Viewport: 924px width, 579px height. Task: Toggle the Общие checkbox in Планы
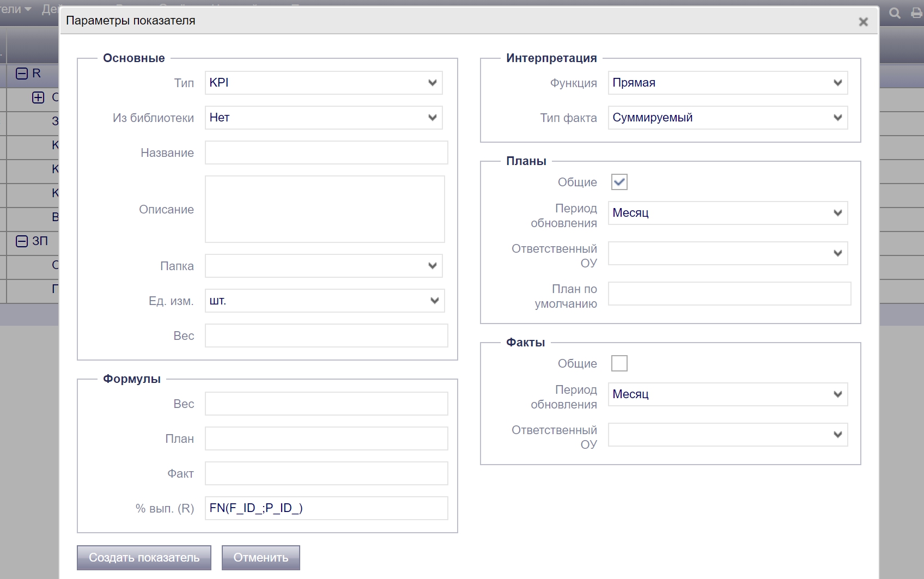(x=619, y=182)
